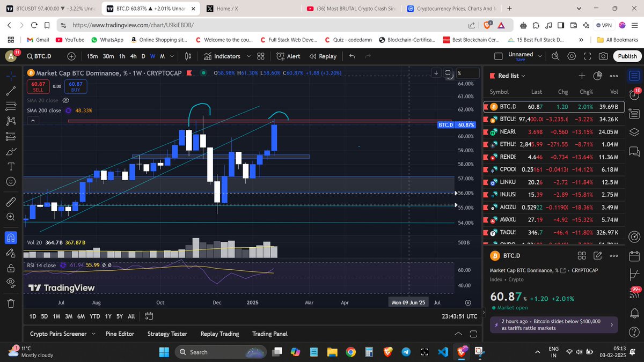644x362 pixels.
Task: Click the undo arrow
Action: tap(352, 56)
